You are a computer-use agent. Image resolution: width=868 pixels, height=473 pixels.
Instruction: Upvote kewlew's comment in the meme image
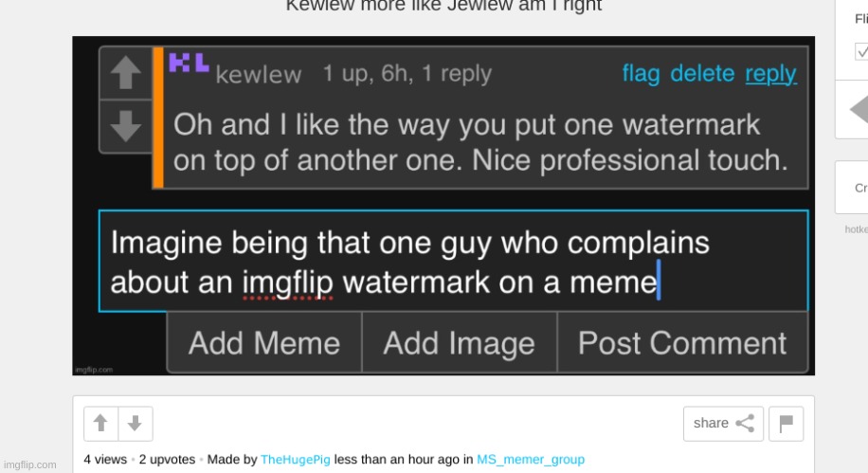coord(126,73)
